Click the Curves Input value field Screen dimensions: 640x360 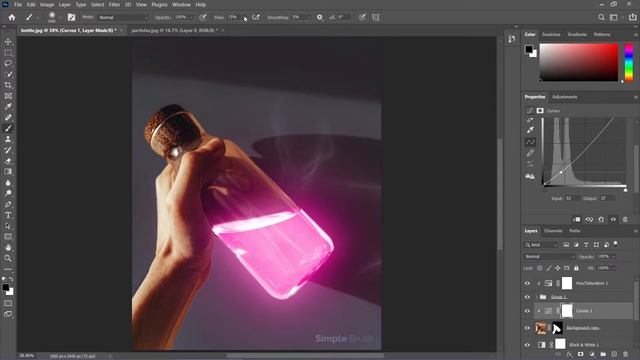[572, 198]
